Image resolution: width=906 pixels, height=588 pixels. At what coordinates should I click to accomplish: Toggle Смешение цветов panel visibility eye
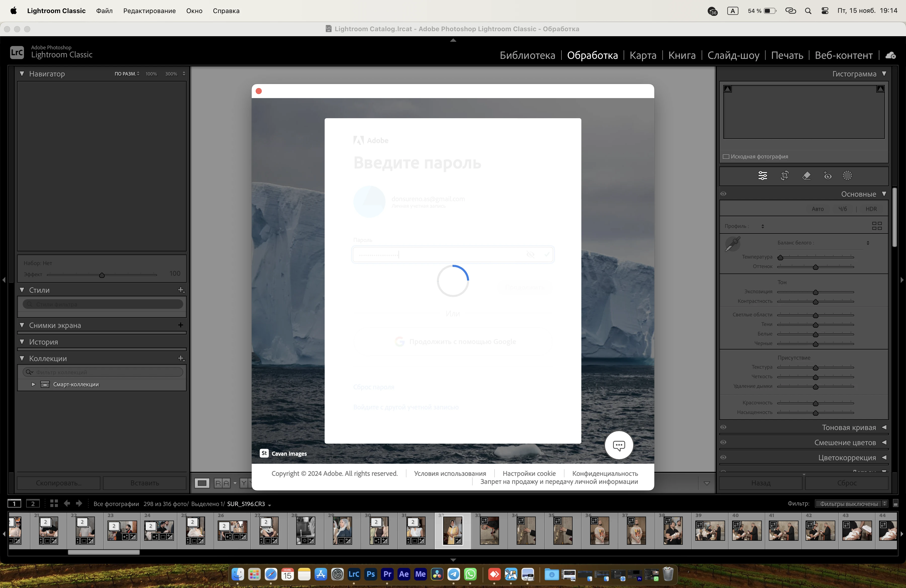pos(723,442)
